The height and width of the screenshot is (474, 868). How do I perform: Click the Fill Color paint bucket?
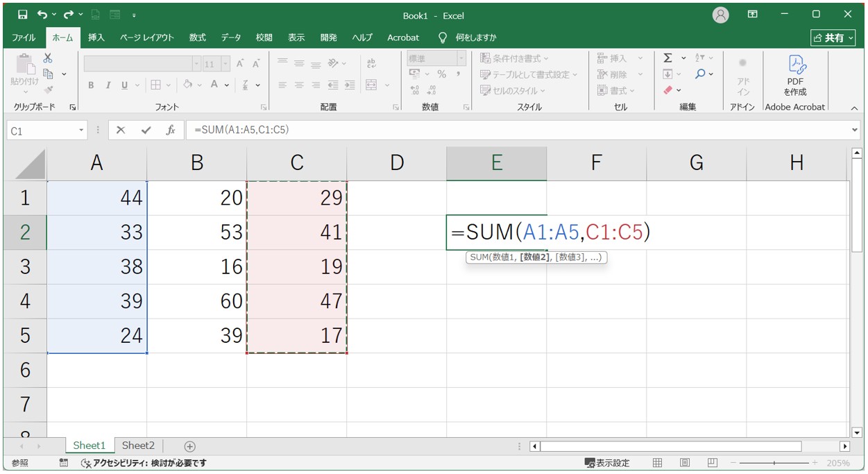[x=187, y=85]
